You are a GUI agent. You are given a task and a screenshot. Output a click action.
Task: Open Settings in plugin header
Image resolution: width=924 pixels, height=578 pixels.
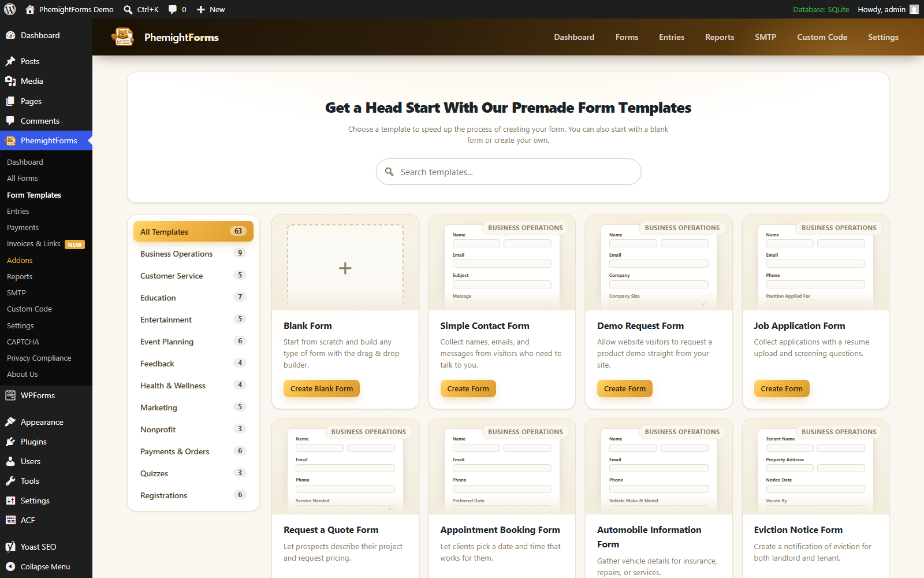point(883,37)
